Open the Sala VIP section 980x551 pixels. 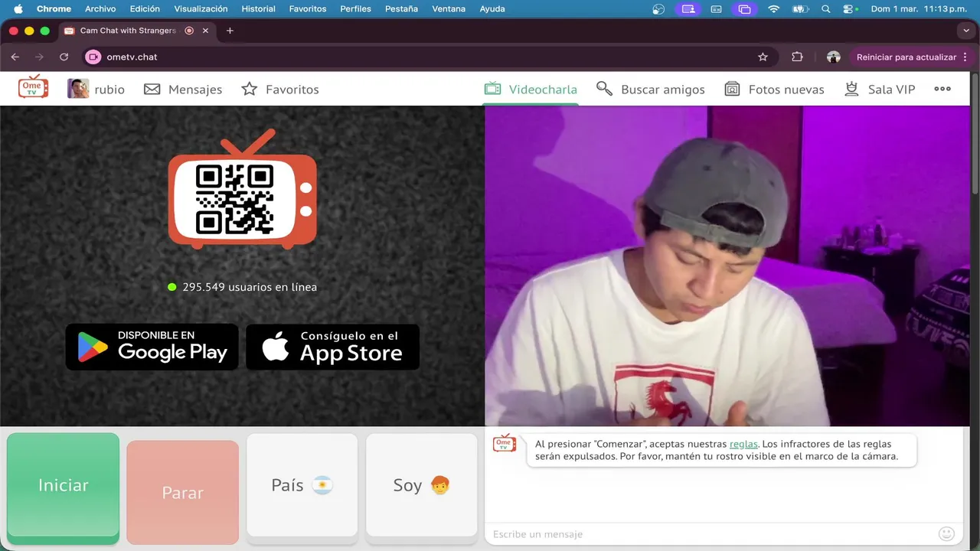point(879,90)
